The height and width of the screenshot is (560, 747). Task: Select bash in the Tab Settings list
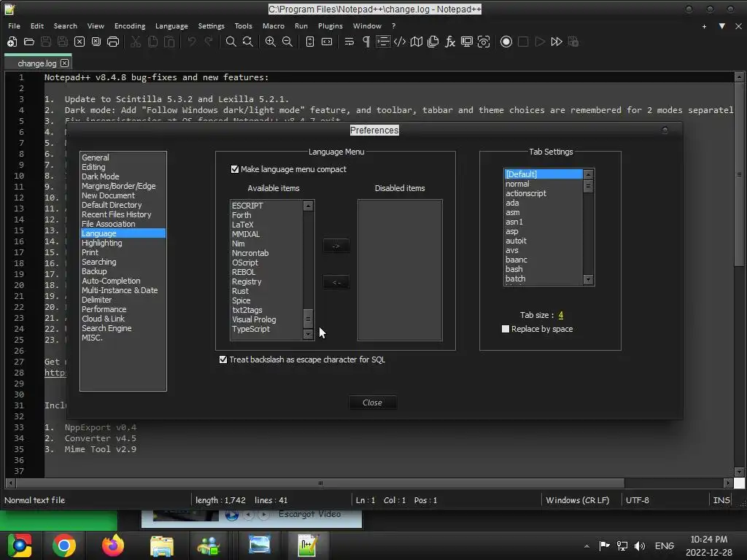point(543,269)
